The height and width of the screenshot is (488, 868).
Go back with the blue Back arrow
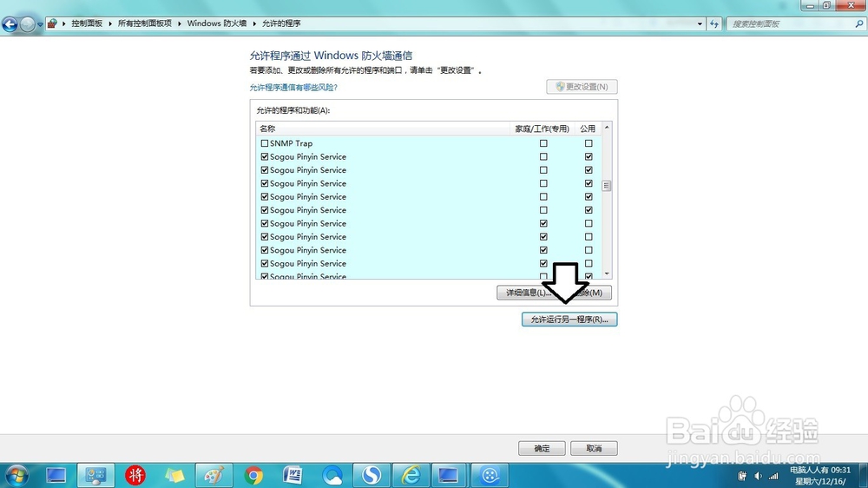coord(10,23)
